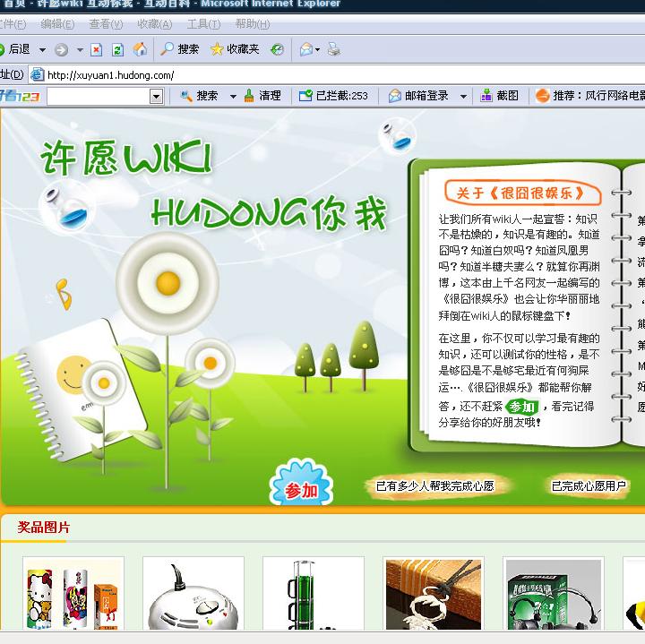Click the Forward arrow icon
The image size is (645, 644).
[x=61, y=50]
